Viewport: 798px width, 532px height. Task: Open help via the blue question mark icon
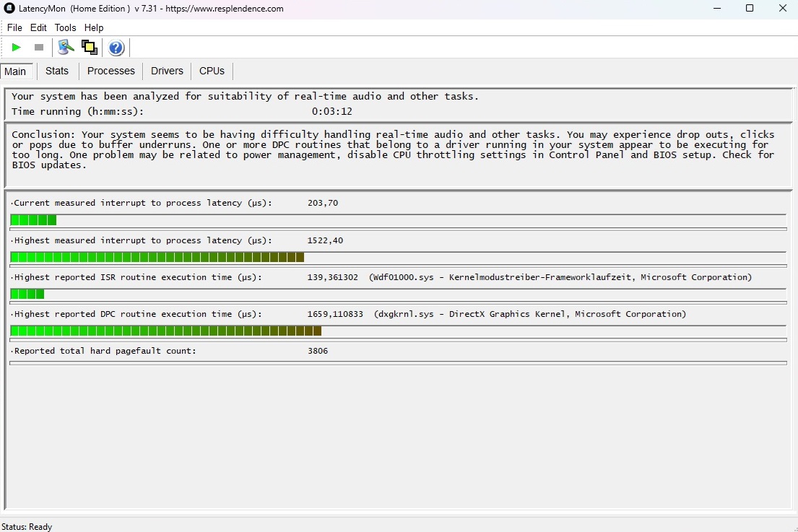click(x=116, y=48)
